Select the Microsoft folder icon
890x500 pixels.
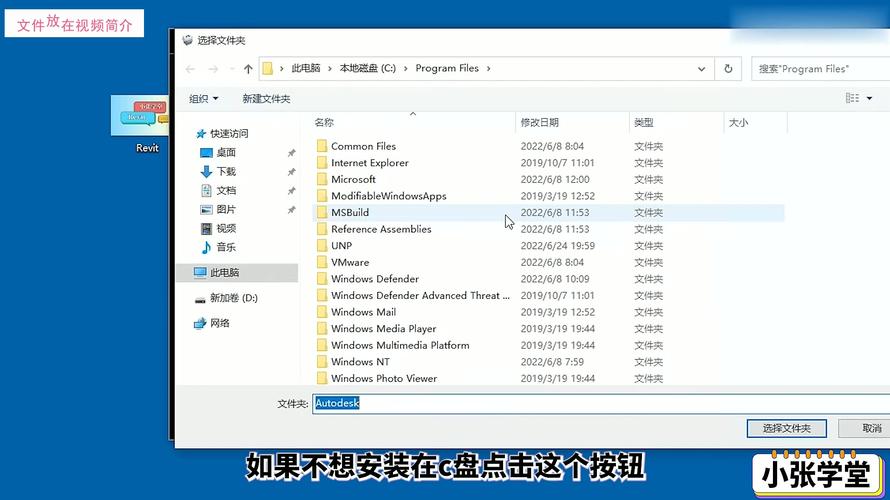[322, 179]
